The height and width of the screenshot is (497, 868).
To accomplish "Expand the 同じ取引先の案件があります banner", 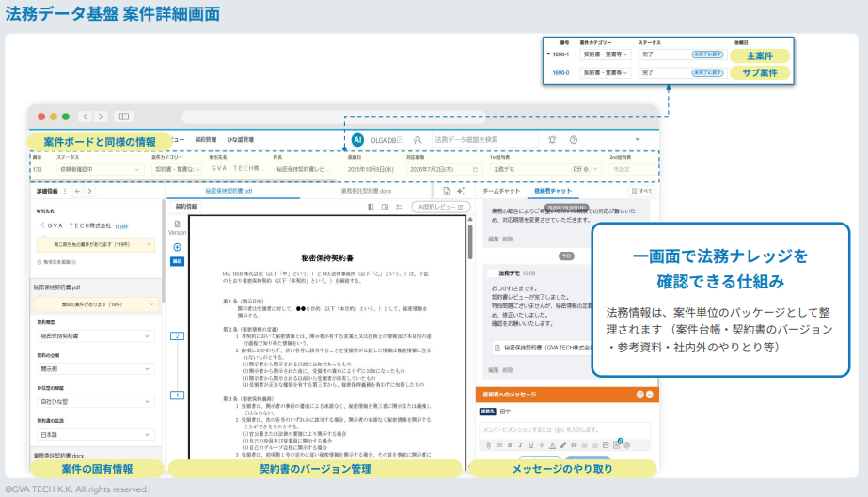I will (96, 244).
